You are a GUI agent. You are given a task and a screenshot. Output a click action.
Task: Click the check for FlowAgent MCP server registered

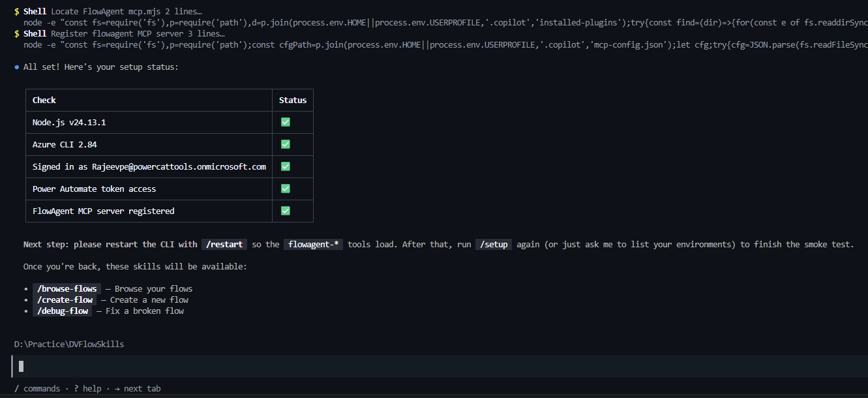(286, 211)
